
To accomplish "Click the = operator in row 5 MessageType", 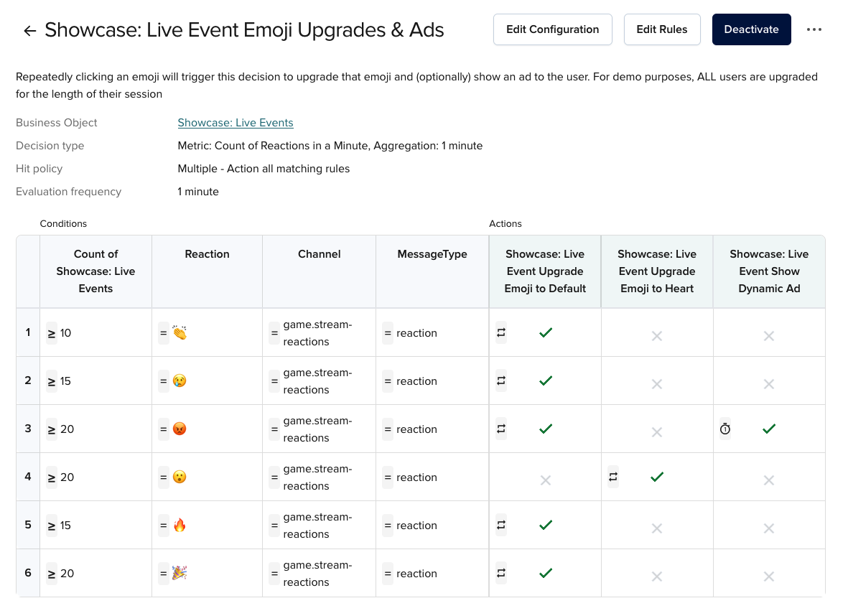I will tap(388, 526).
